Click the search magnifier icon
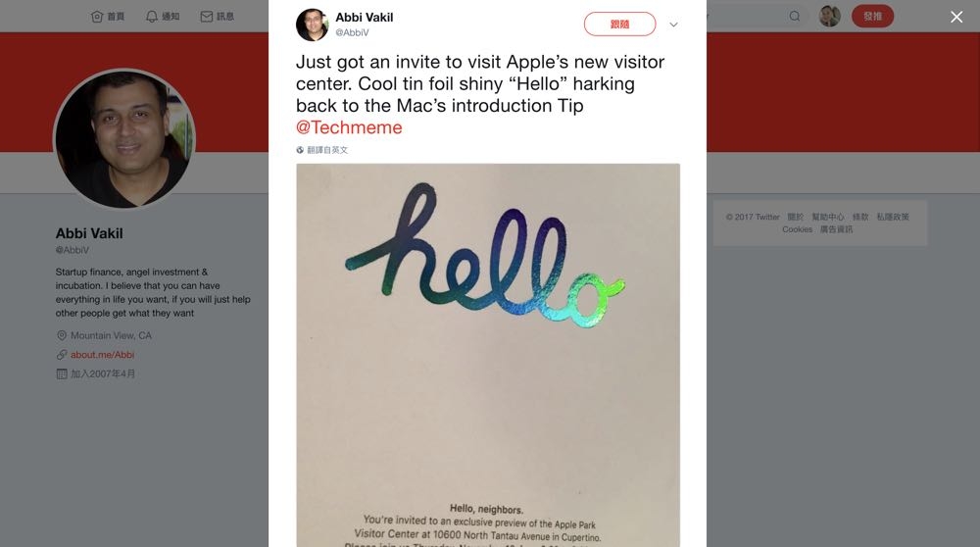This screenshot has width=980, height=547. tap(795, 17)
